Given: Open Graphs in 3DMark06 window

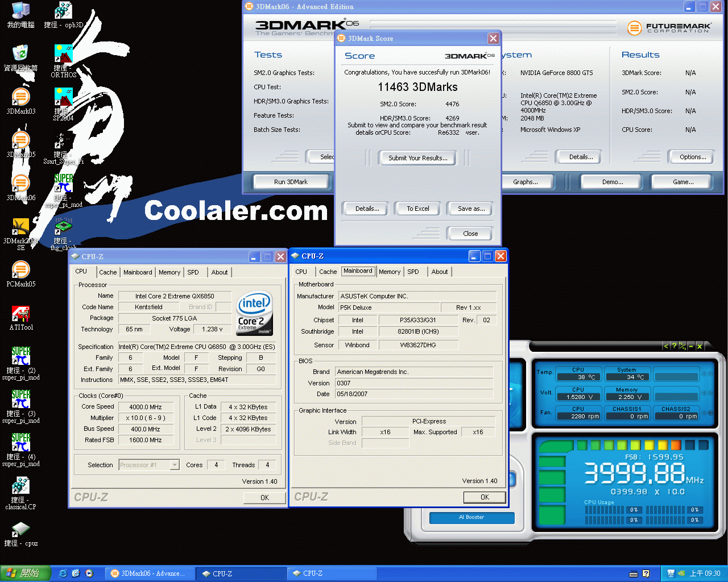Looking at the screenshot, I should (526, 182).
